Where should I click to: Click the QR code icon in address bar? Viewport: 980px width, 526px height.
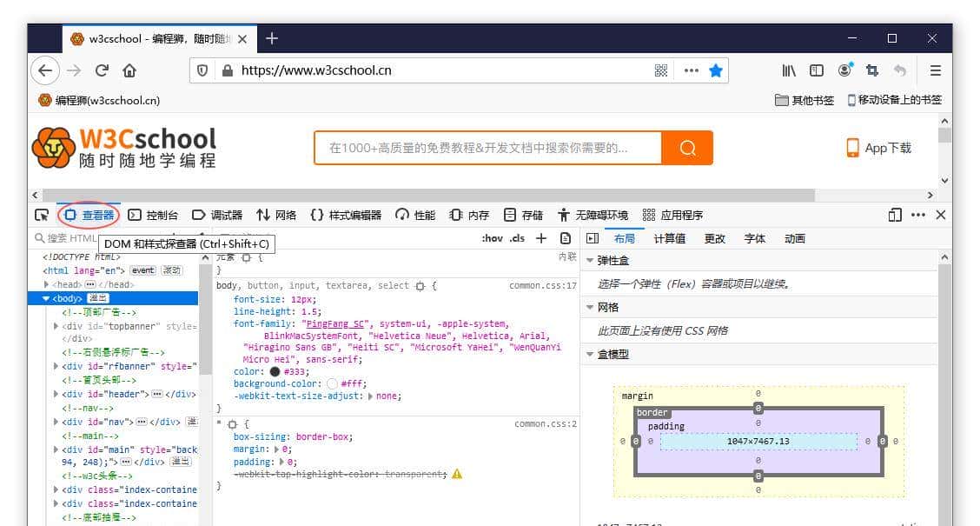pyautogui.click(x=662, y=70)
